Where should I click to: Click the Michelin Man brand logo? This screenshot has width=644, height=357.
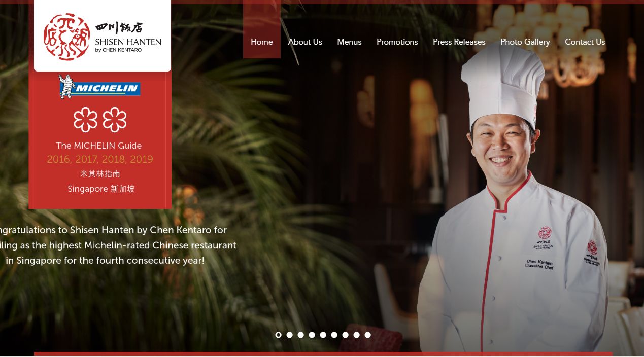[x=99, y=87]
